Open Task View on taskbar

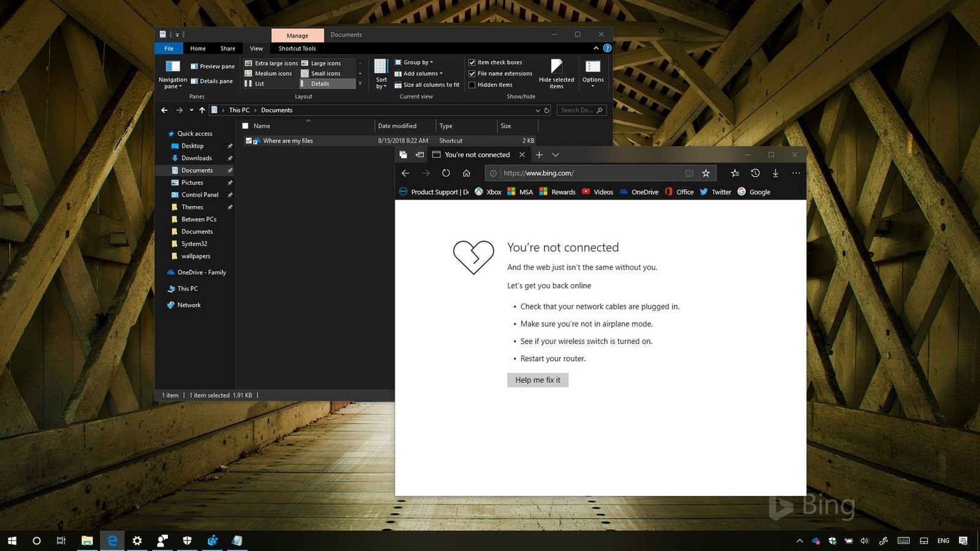point(61,541)
